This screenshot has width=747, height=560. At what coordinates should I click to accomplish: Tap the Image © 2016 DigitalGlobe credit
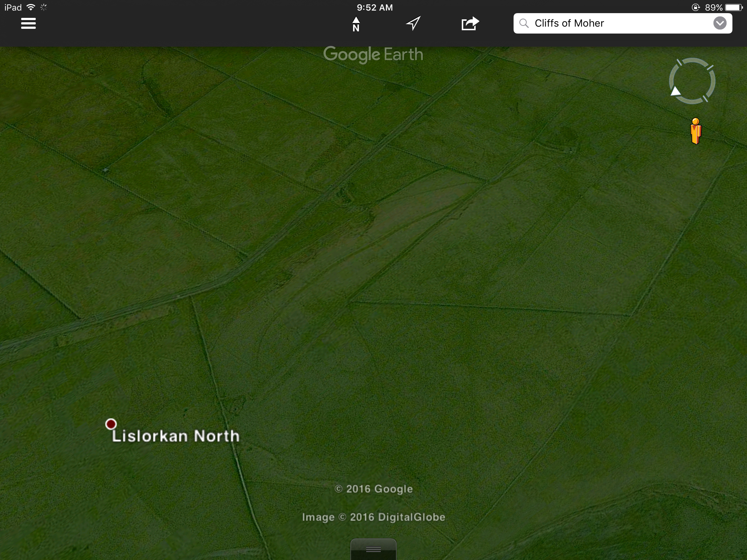coord(373,517)
